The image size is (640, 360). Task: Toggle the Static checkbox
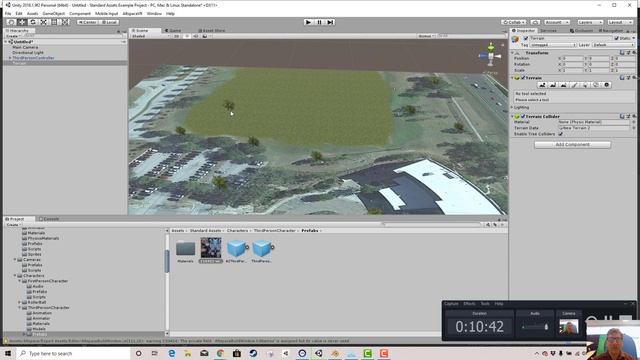click(616, 38)
